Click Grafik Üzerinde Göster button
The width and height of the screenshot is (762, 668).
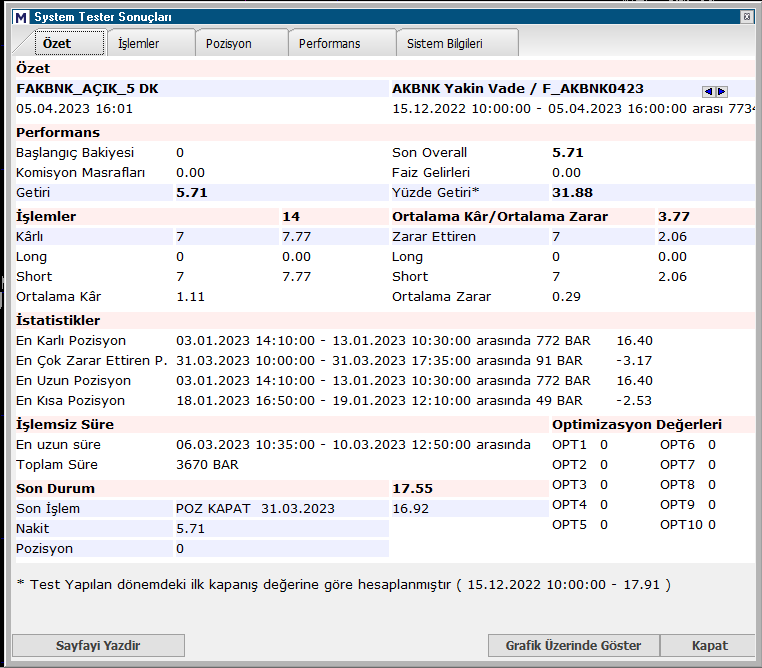(x=573, y=645)
